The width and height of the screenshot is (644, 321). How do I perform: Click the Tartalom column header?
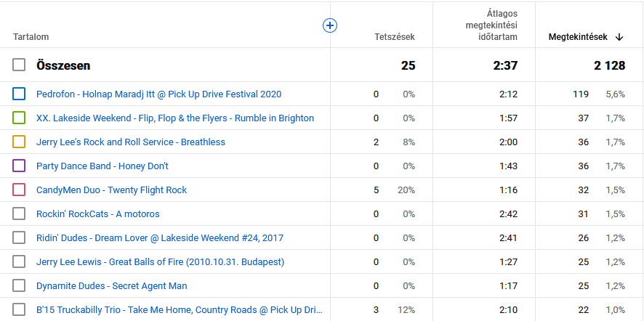(x=31, y=37)
